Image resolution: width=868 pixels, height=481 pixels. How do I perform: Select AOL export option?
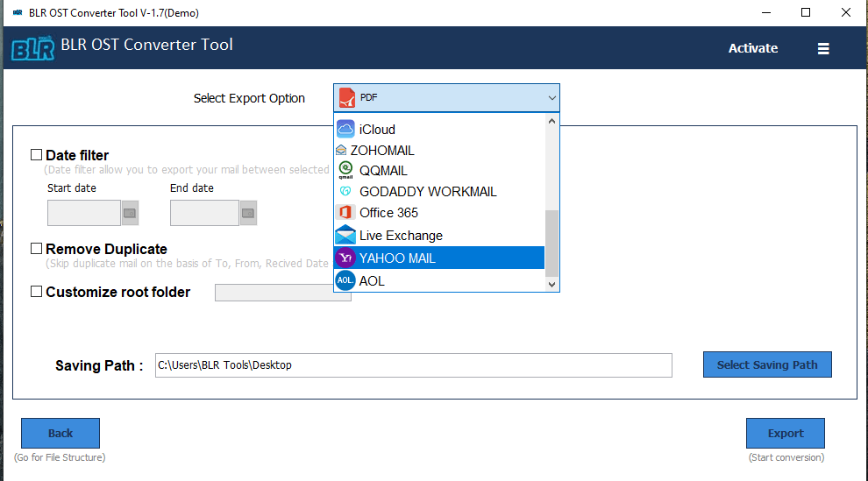click(x=439, y=281)
